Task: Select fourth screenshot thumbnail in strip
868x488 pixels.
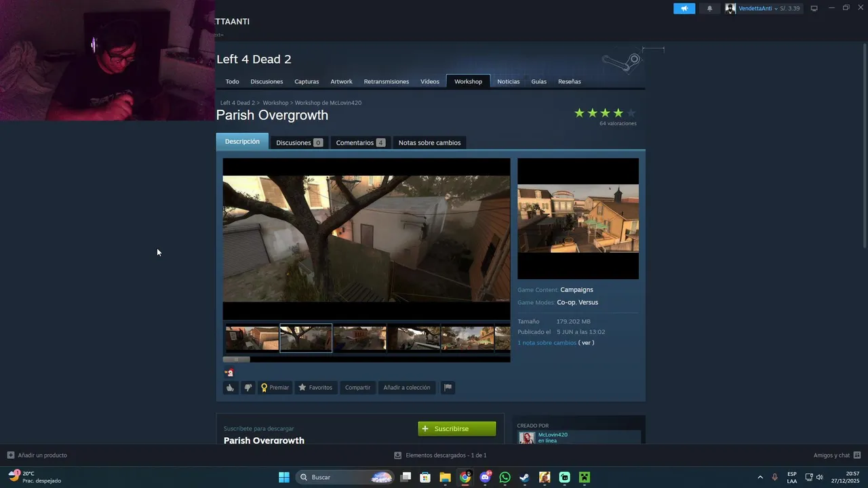Action: (x=414, y=338)
